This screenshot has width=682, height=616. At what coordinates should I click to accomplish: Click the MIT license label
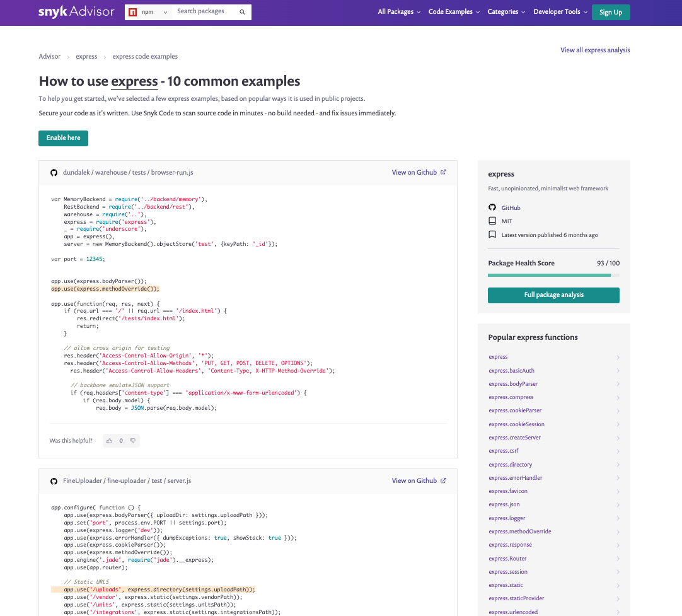click(x=507, y=221)
